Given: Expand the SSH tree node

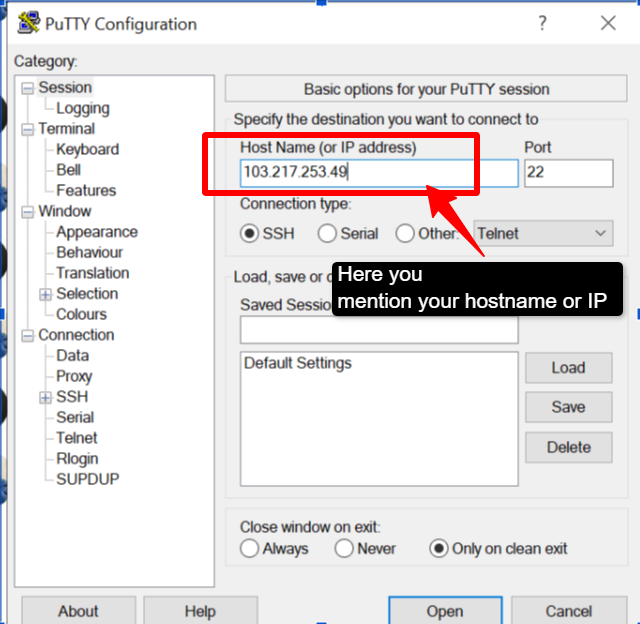Looking at the screenshot, I should pos(45,397).
